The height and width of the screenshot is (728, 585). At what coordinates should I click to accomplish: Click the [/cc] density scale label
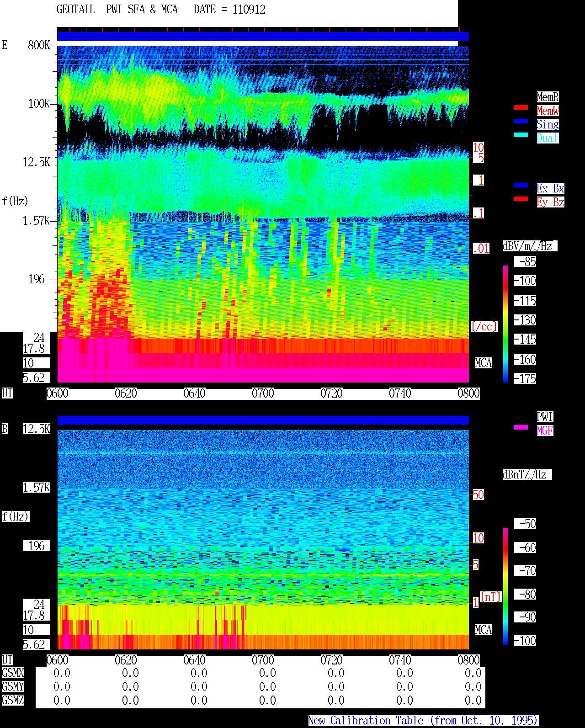tap(484, 326)
